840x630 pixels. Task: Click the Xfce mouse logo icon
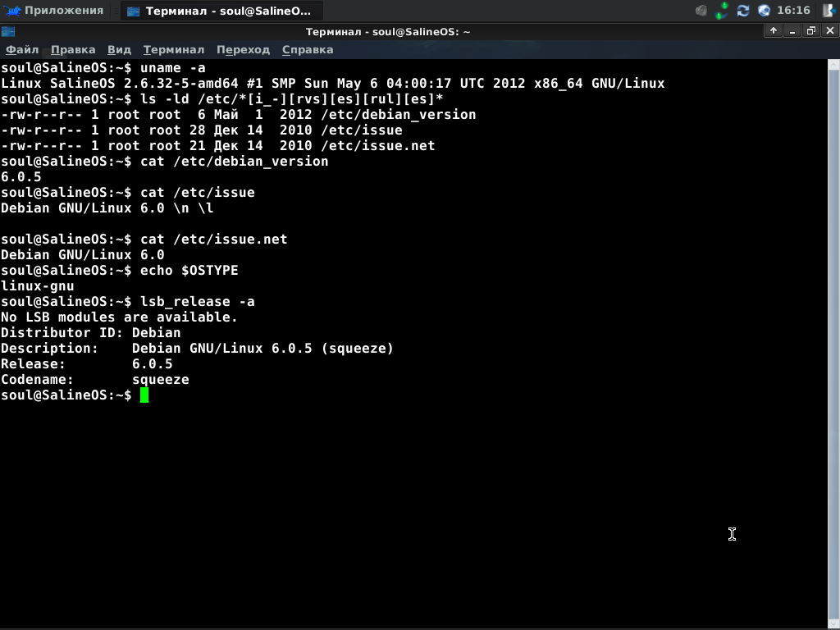pos(13,11)
